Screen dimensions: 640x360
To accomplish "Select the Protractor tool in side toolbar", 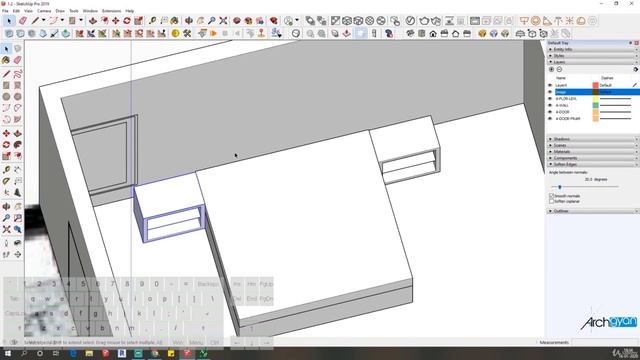I will point(6,181).
